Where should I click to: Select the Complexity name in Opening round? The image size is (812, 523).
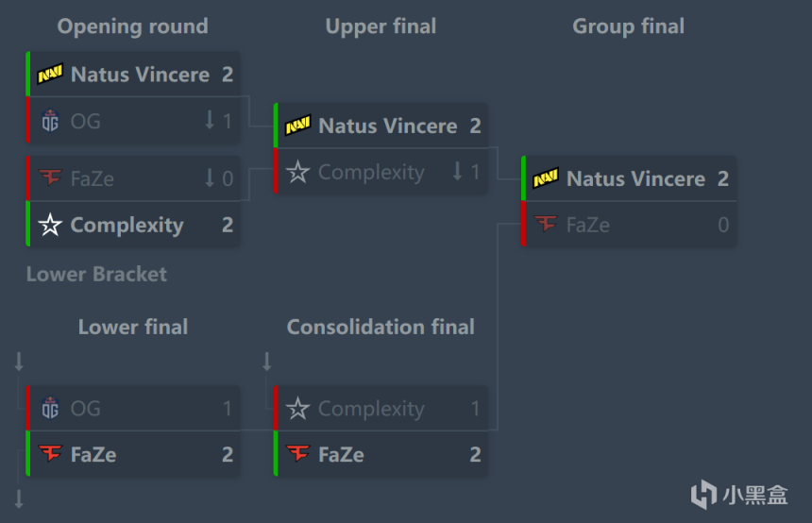pyautogui.click(x=127, y=225)
